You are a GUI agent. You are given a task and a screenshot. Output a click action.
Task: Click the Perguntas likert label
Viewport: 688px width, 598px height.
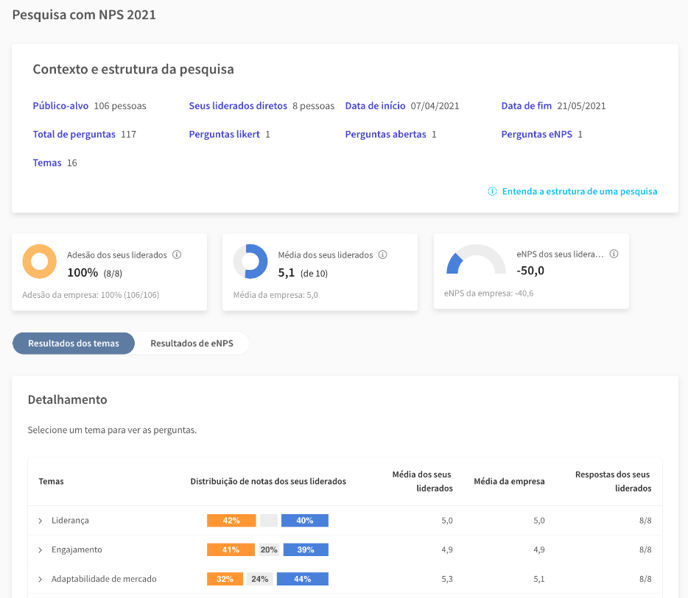(x=224, y=134)
